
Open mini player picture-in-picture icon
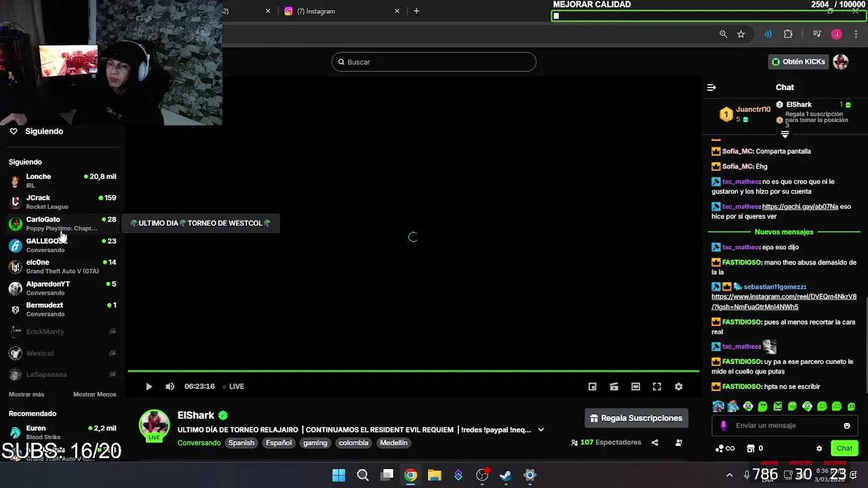(x=592, y=386)
